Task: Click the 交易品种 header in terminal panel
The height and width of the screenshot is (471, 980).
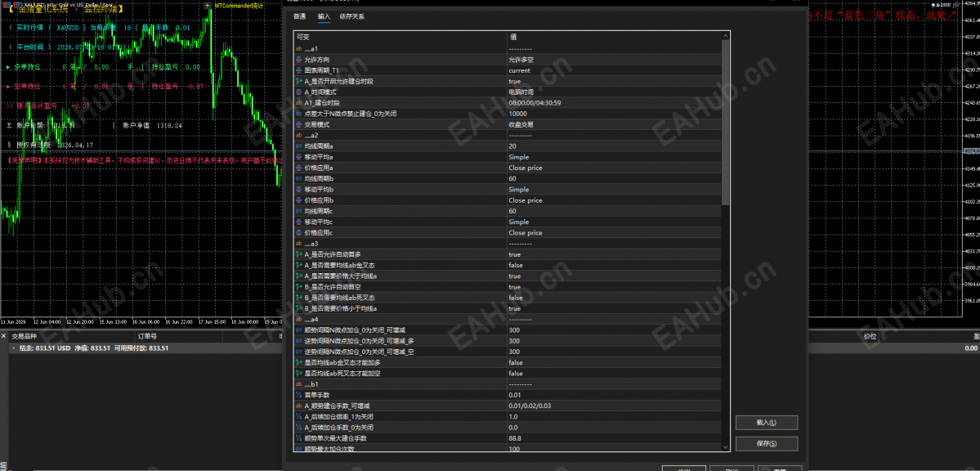Action: [x=25, y=337]
